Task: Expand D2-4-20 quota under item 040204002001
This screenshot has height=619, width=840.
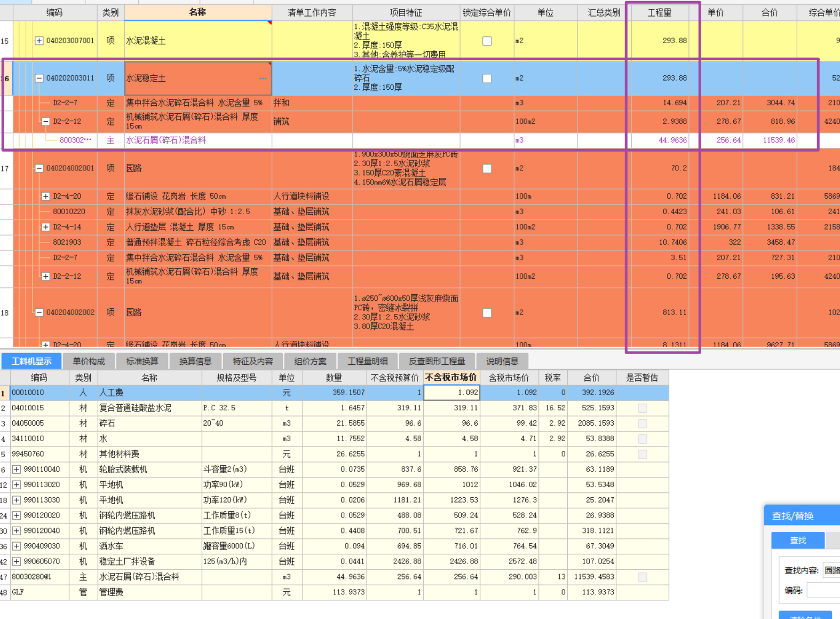Action: [46, 197]
